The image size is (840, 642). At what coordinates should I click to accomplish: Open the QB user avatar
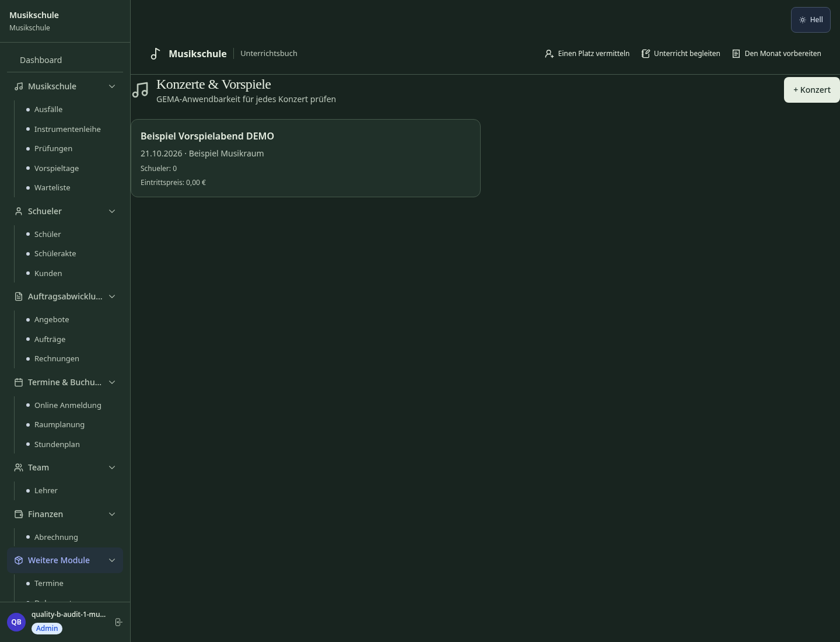16,622
